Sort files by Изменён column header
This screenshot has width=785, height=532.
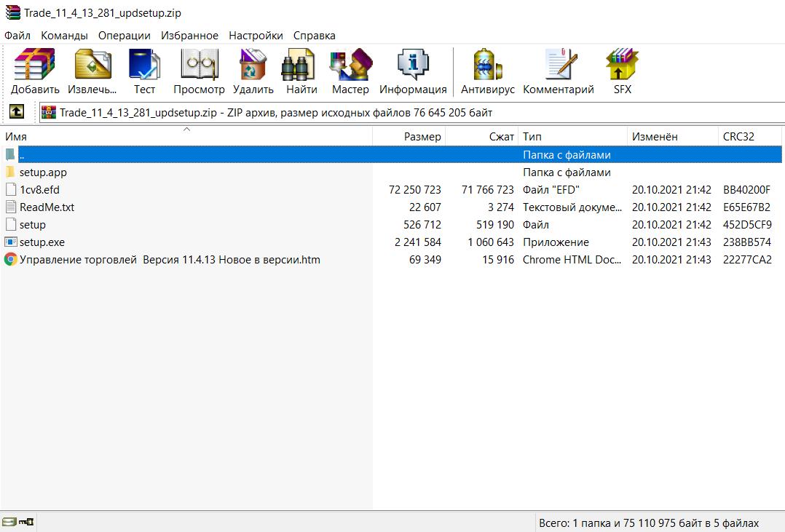coord(655,137)
